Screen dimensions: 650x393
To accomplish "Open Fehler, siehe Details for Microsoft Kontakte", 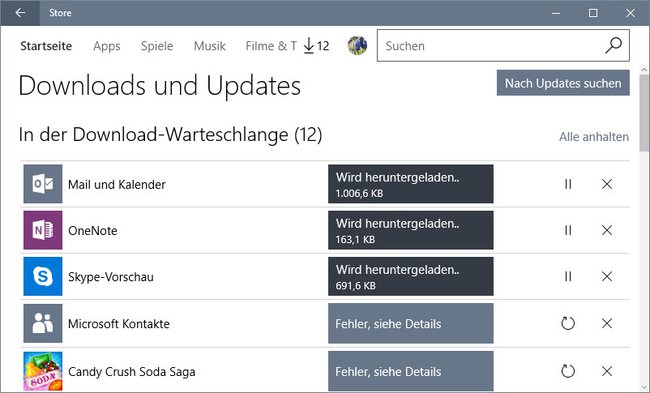I will pyautogui.click(x=410, y=323).
